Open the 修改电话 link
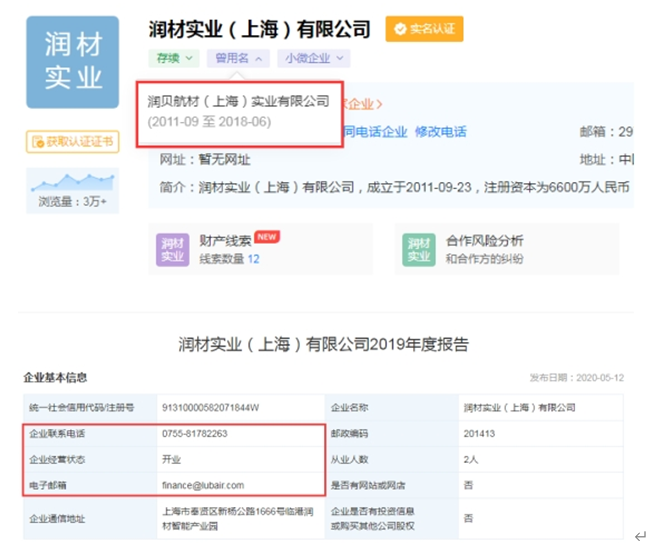The image size is (647, 549). [441, 132]
